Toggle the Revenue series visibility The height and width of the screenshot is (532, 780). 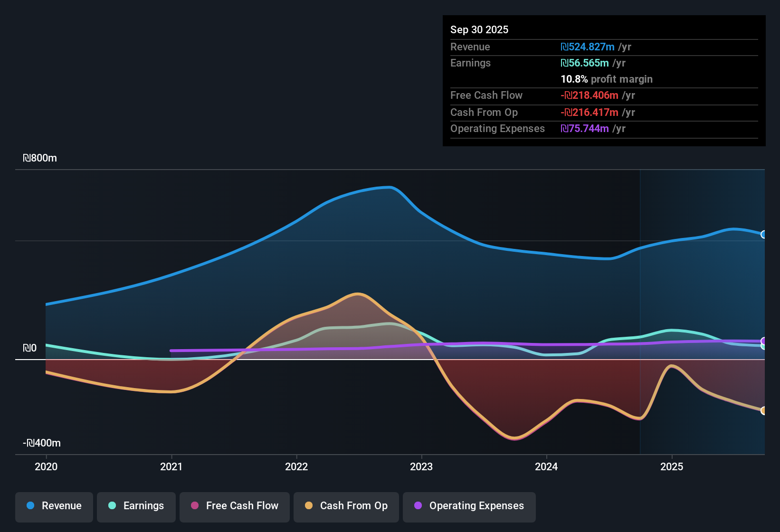(x=54, y=506)
